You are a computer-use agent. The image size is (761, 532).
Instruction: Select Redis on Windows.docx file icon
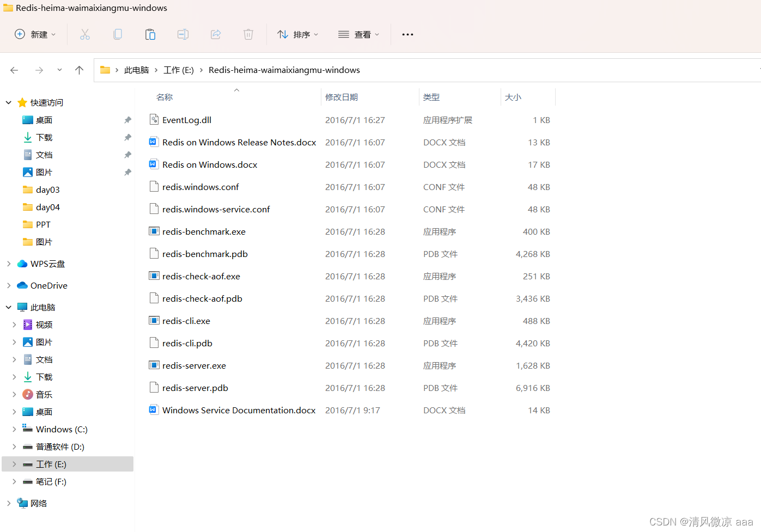coord(154,164)
